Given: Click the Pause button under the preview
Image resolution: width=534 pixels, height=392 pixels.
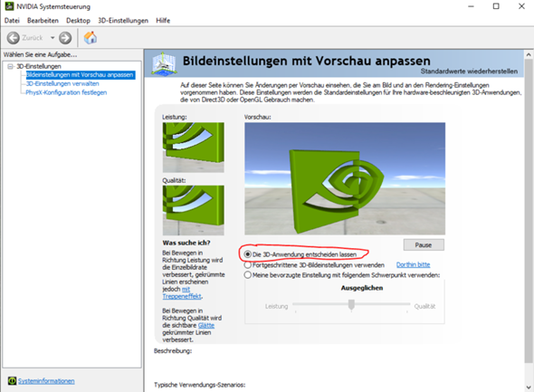Looking at the screenshot, I should coord(424,244).
